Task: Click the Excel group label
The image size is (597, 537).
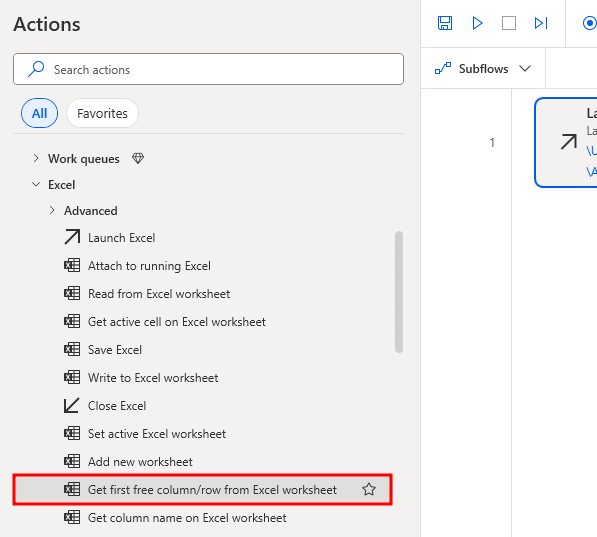Action: point(61,185)
